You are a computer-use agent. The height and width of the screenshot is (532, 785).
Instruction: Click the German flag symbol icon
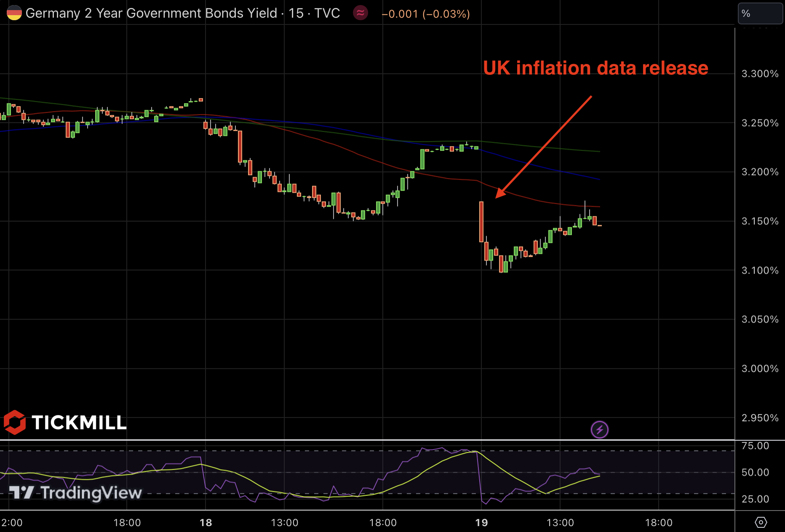pos(14,13)
